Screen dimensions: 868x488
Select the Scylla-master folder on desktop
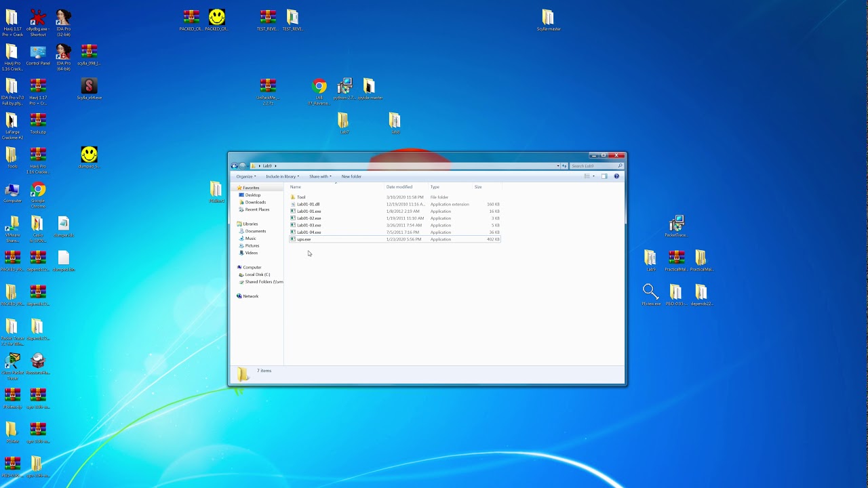(548, 20)
